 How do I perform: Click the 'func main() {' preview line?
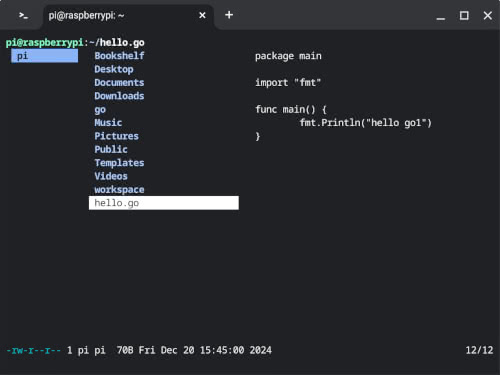click(x=291, y=109)
